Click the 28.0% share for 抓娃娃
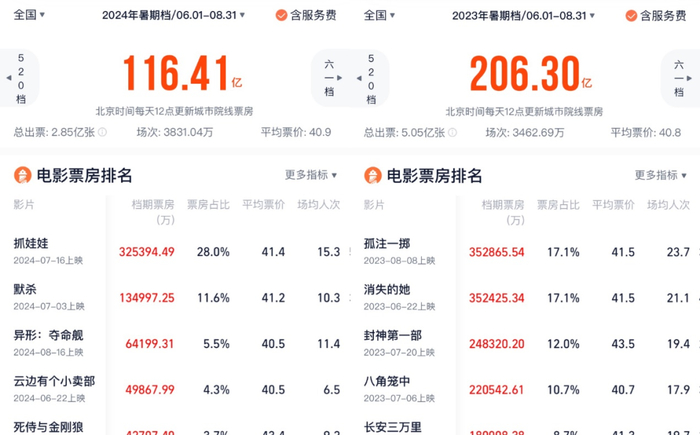 pos(213,252)
